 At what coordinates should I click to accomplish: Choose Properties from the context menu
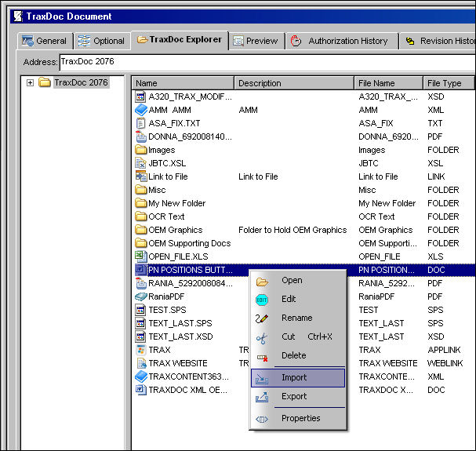tap(298, 419)
